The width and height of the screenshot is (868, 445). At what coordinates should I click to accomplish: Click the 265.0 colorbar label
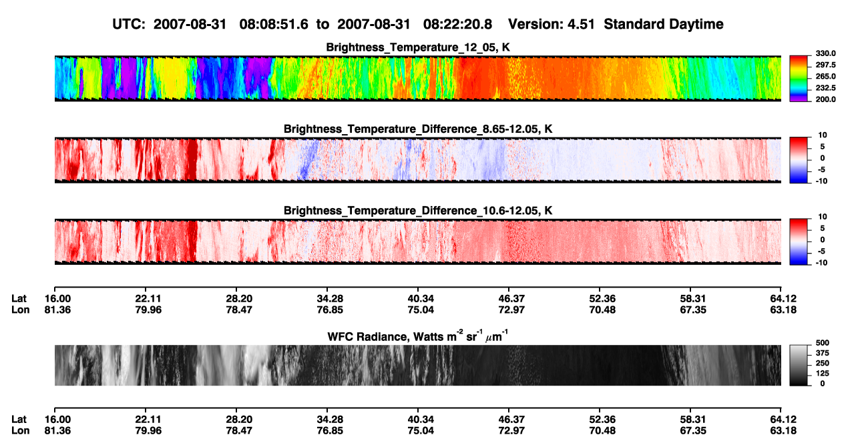click(825, 76)
